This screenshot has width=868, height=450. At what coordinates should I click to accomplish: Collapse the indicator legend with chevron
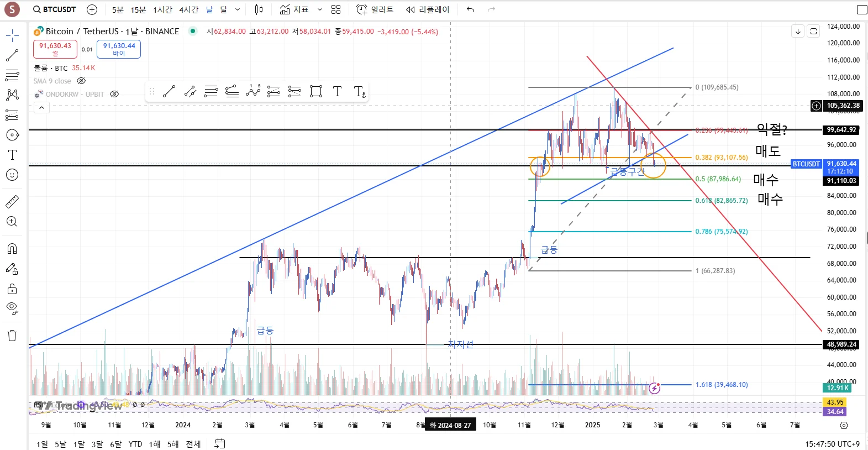(x=41, y=108)
